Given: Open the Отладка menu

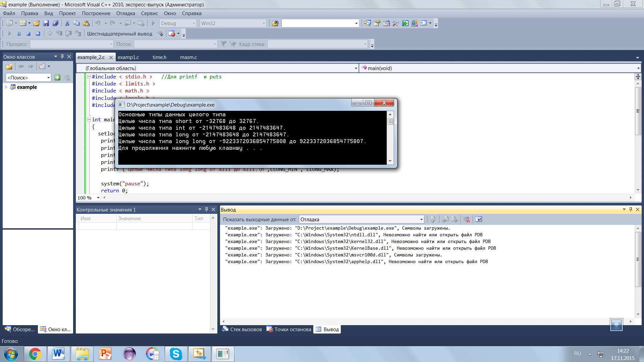Looking at the screenshot, I should (125, 13).
